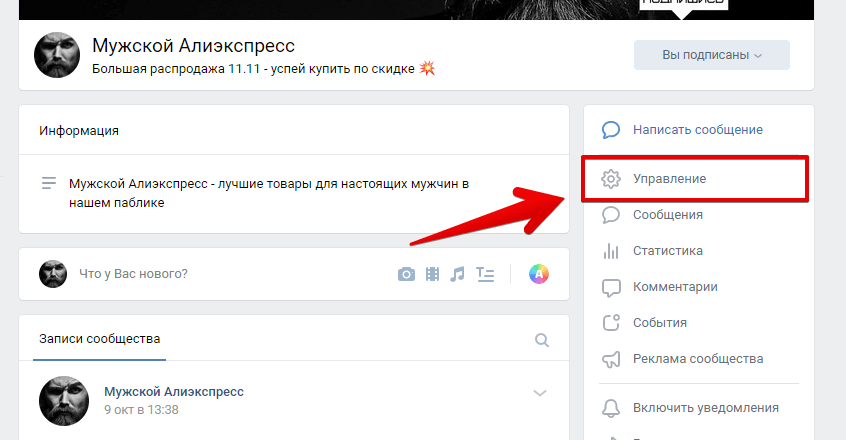846x440 pixels.
Task: Click the post author's avatar
Action: tap(64, 401)
